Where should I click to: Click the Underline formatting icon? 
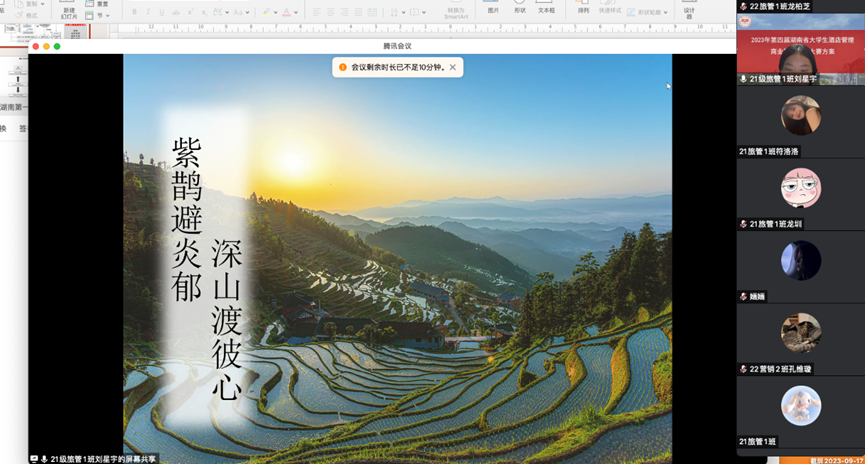(x=162, y=12)
